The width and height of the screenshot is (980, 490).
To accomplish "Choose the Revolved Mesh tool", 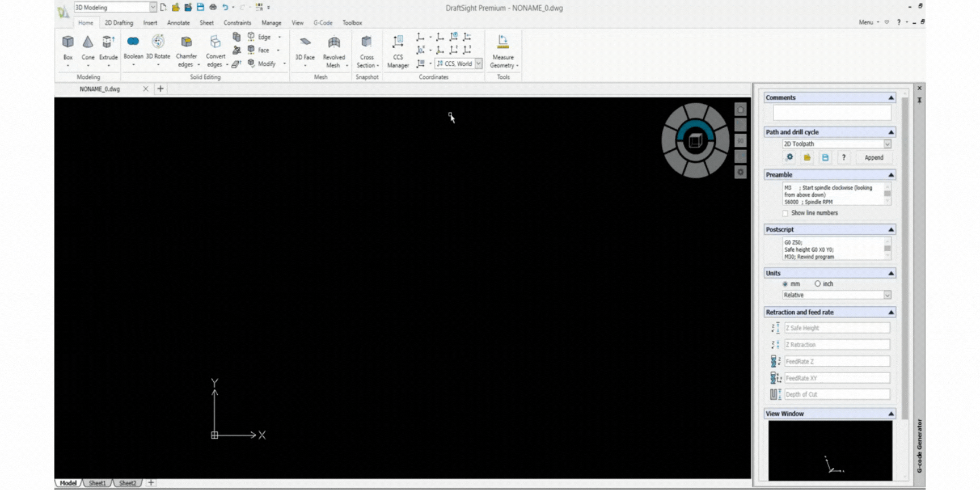I will pyautogui.click(x=334, y=51).
